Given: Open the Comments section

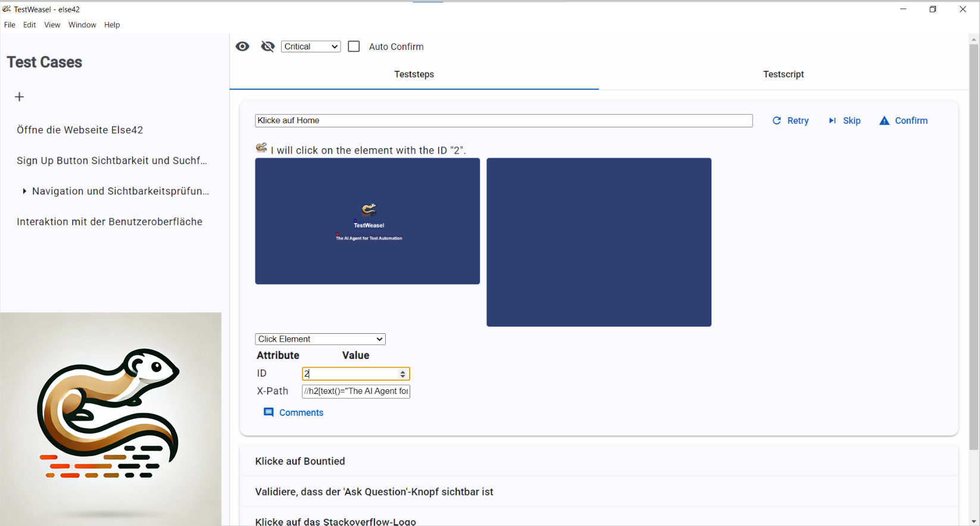Looking at the screenshot, I should (294, 412).
